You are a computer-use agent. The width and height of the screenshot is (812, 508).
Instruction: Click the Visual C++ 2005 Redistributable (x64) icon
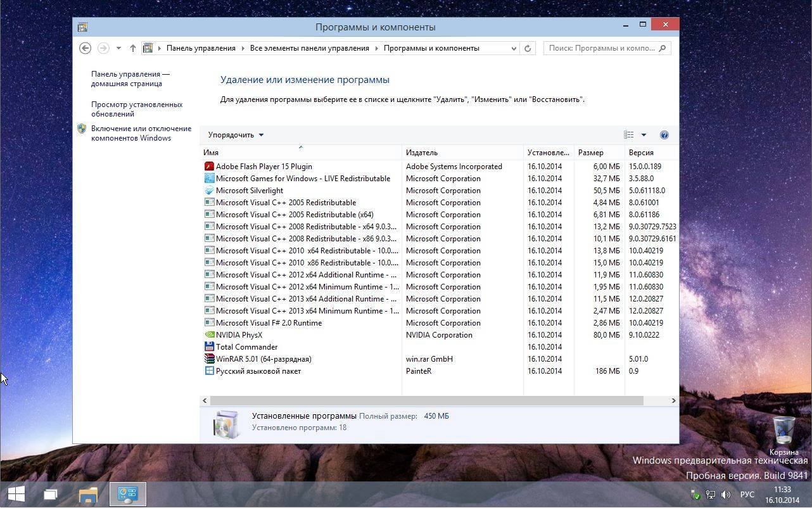pyautogui.click(x=209, y=215)
